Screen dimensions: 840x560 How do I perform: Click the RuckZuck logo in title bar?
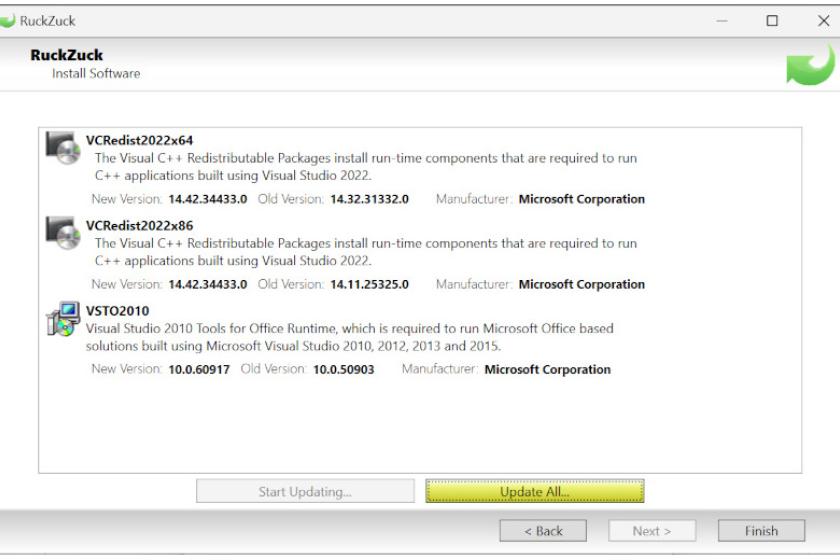coord(8,21)
